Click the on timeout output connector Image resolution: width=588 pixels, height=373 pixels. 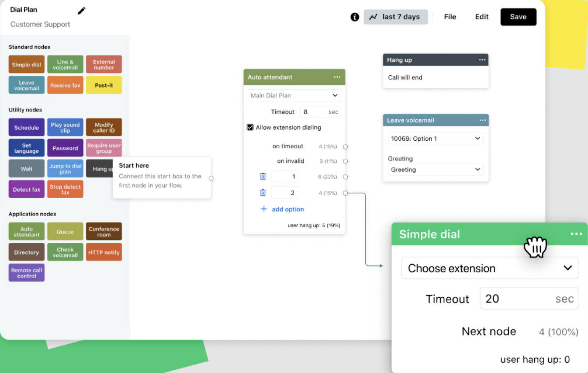pyautogui.click(x=345, y=147)
